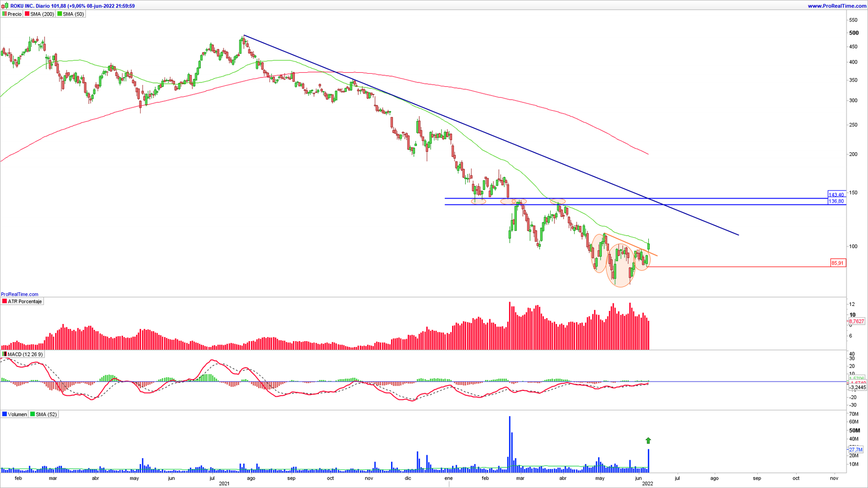Click the ROKU INC. chart icon in the title bar
Screen dimensions: 868x488
pos(5,6)
